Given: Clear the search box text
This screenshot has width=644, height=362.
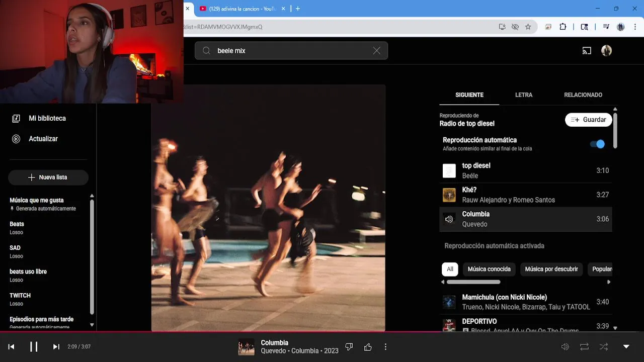Looking at the screenshot, I should pyautogui.click(x=376, y=50).
